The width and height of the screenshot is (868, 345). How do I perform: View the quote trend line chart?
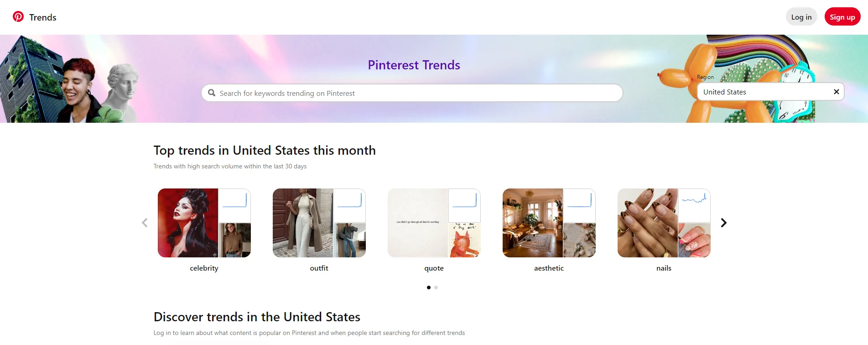point(465,205)
